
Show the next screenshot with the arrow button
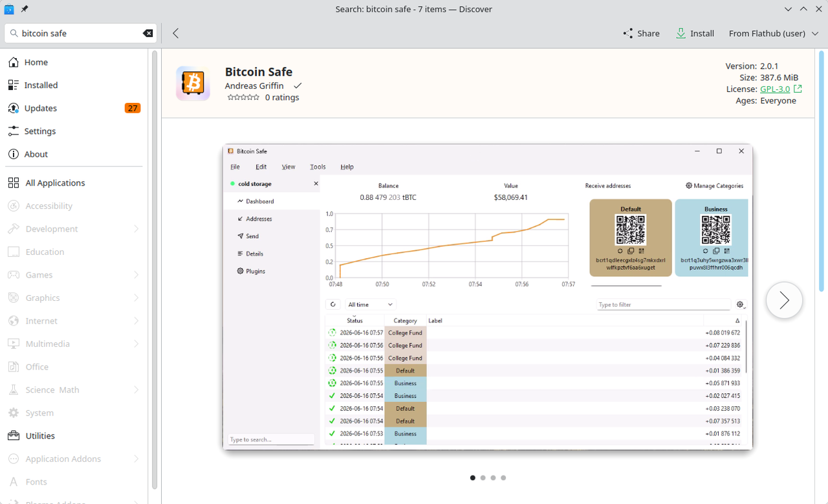coord(784,300)
